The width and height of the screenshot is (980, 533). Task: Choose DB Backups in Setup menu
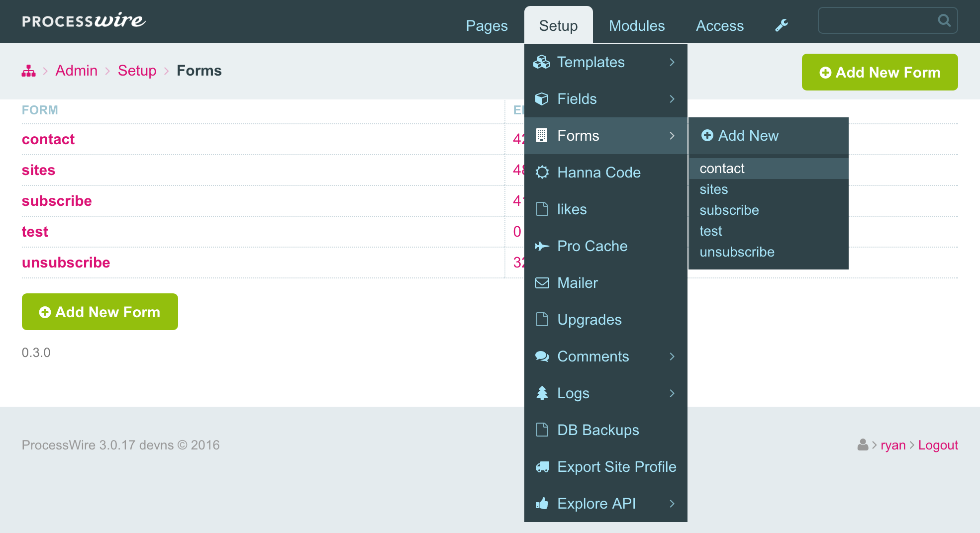pyautogui.click(x=606, y=430)
